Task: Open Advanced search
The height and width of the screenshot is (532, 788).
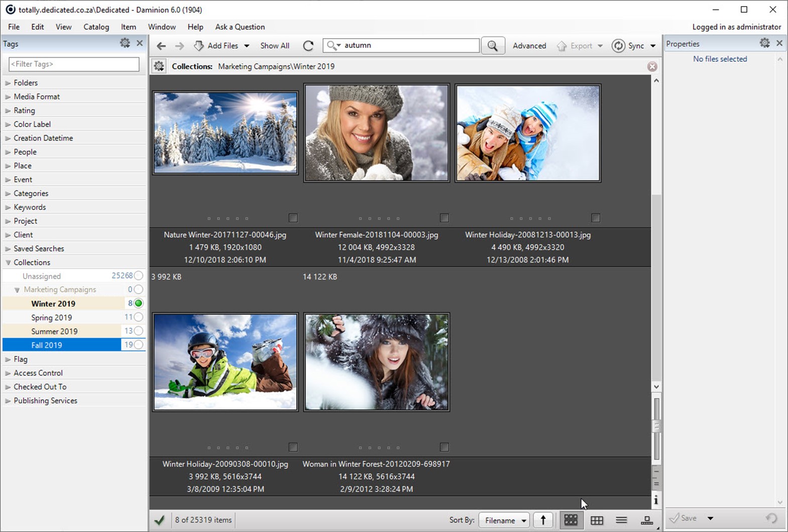Action: (x=529, y=46)
